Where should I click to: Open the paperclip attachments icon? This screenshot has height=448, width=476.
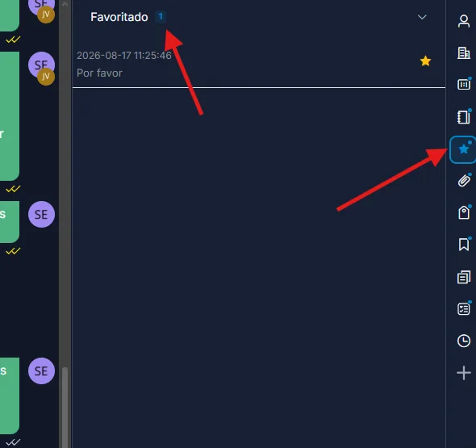point(464,181)
